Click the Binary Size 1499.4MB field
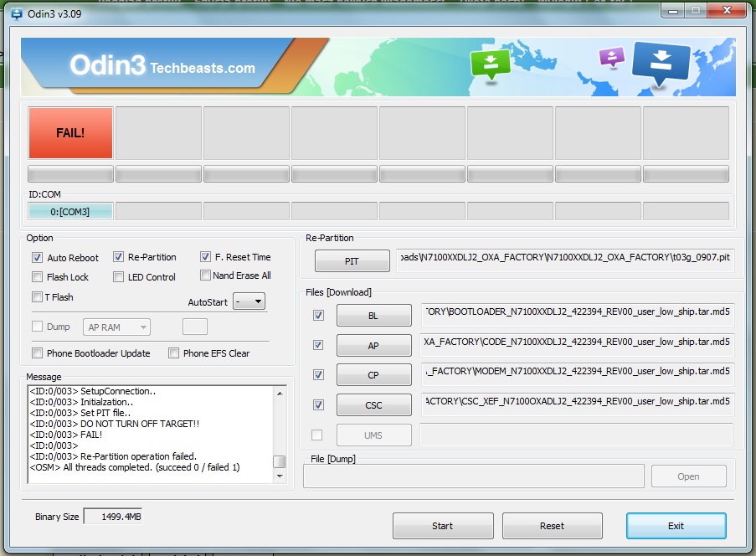This screenshot has width=756, height=556. coord(114,517)
